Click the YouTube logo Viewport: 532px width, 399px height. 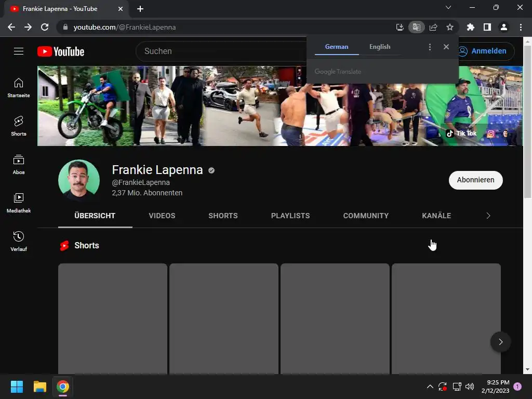click(61, 51)
